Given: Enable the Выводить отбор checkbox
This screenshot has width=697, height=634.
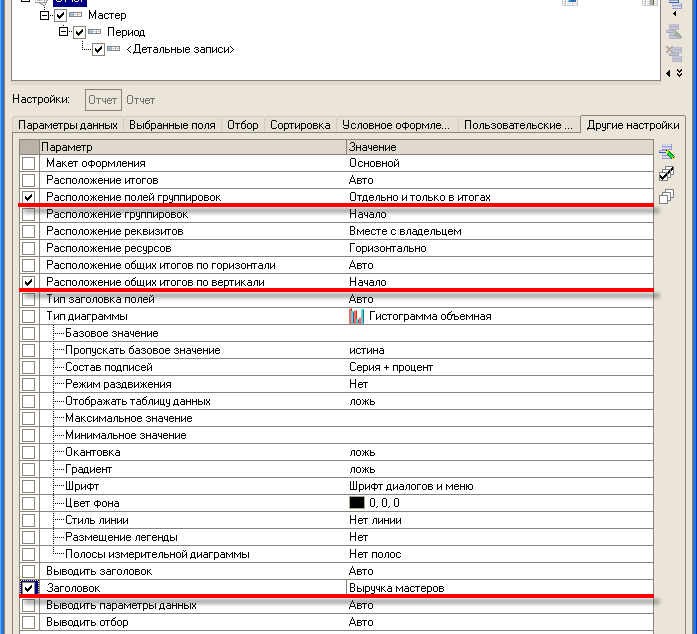Looking at the screenshot, I should coord(28,622).
